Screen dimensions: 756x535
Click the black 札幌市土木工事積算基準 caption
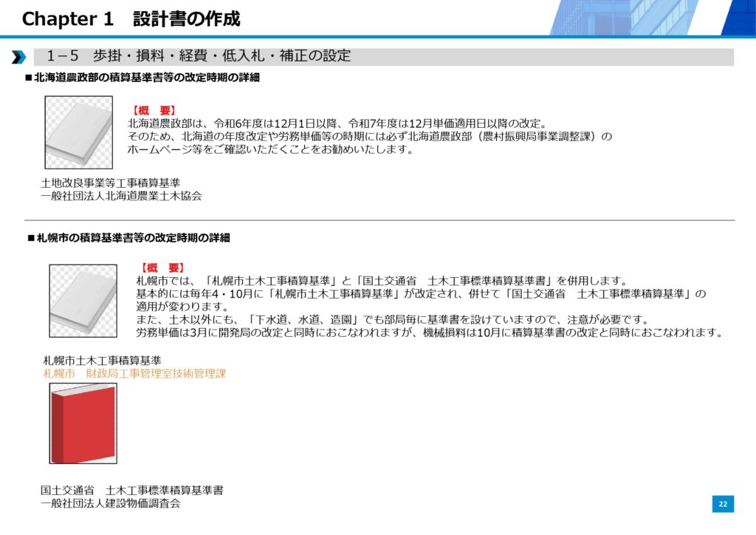point(102,361)
